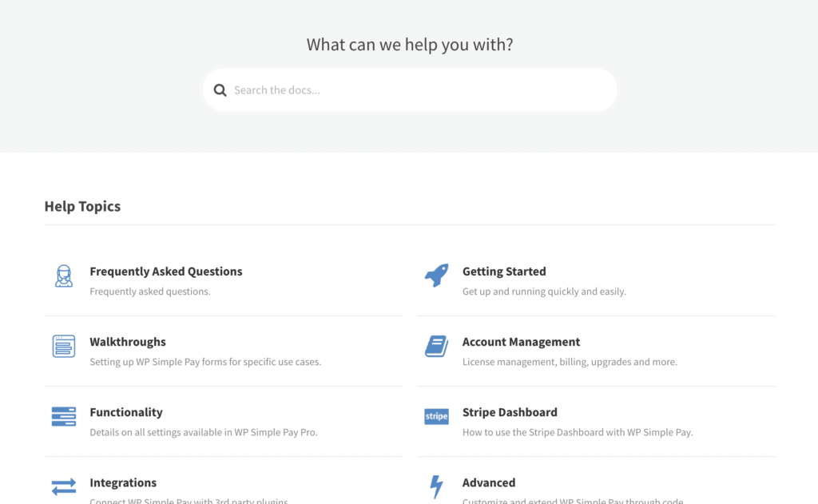Go to the Walkthroughs topic title
Screen dimensions: 818x504
coord(128,342)
